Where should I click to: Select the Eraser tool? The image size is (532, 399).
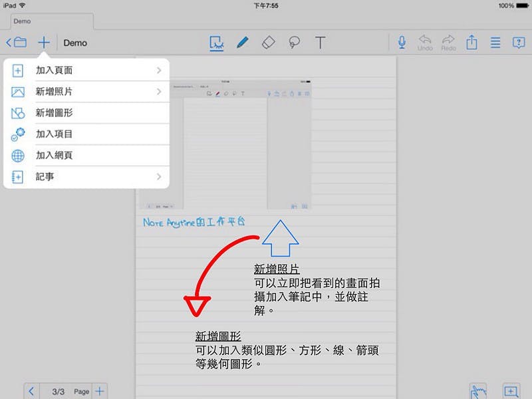pyautogui.click(x=267, y=43)
